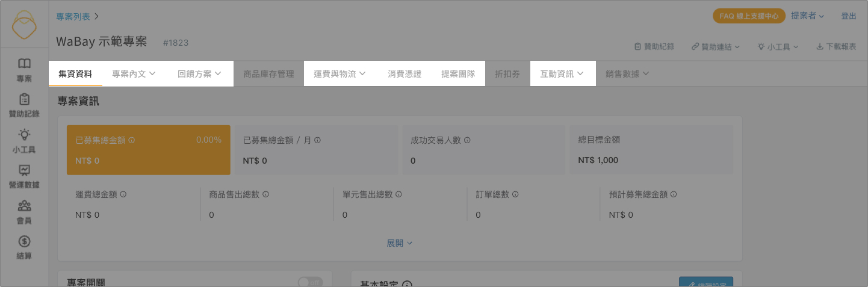Switch to the 商品庫存管理 tab
The width and height of the screenshot is (868, 287).
[268, 74]
